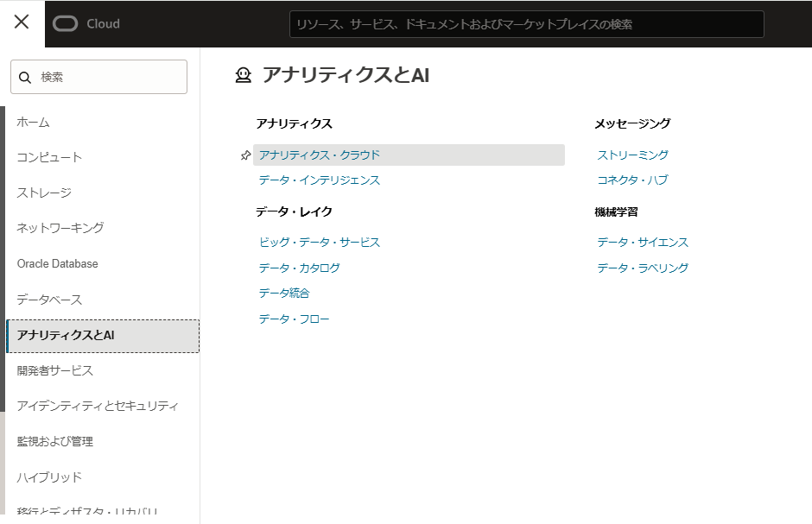
Task: Select コンピュート category
Action: tap(49, 157)
